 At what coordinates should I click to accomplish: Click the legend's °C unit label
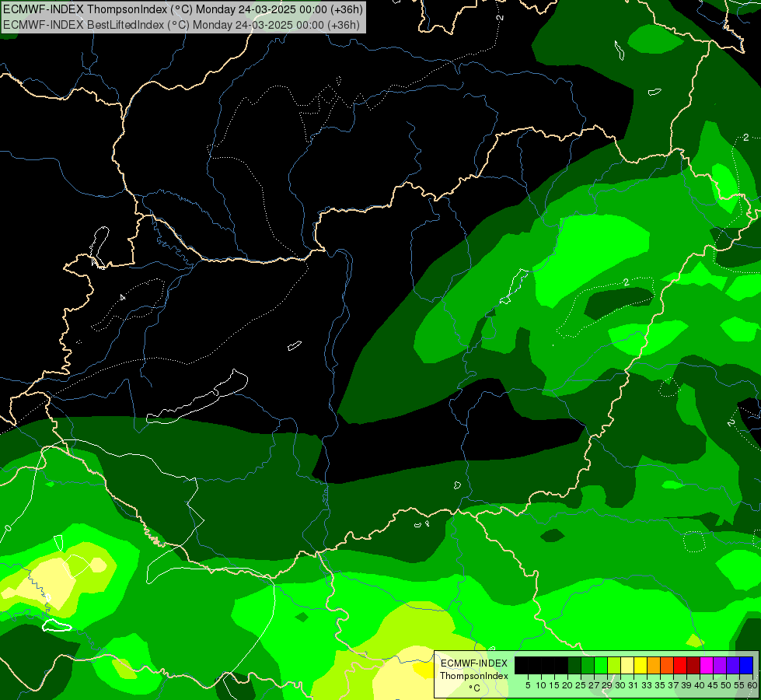tap(474, 688)
